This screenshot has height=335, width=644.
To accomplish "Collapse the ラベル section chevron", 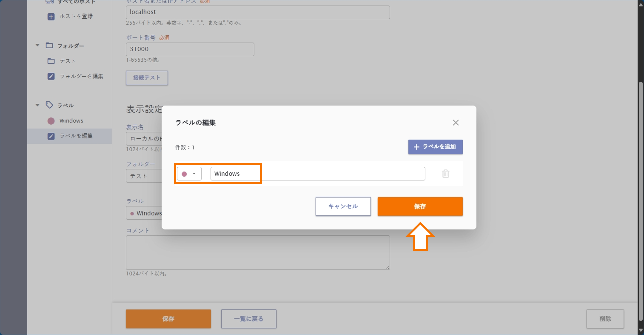I will (37, 105).
